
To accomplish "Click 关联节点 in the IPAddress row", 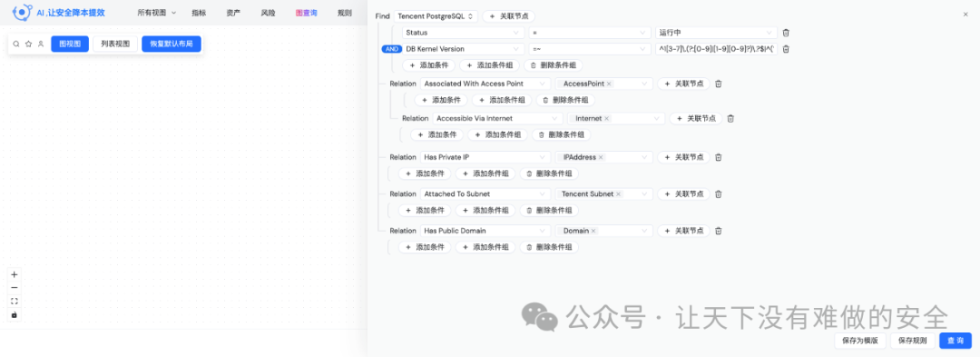I will tap(683, 157).
